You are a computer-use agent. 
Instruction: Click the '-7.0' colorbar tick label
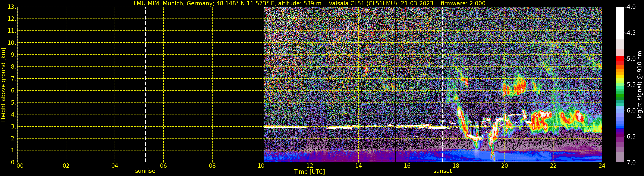pos(630,162)
